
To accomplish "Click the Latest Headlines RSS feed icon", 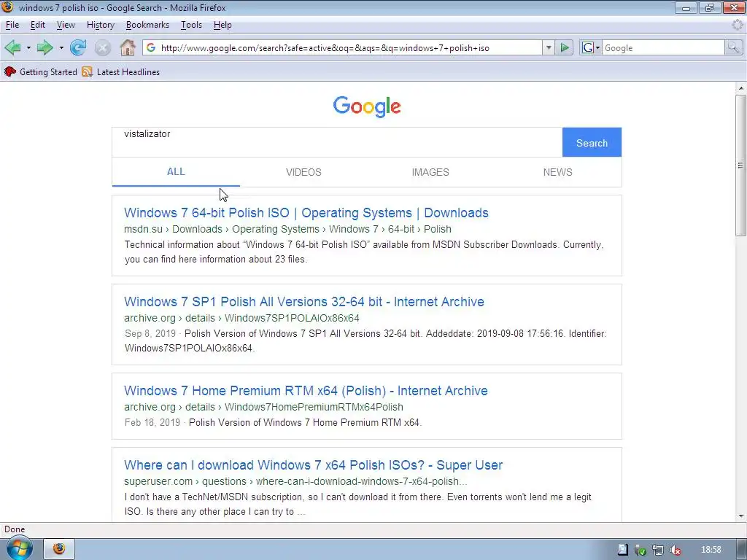I will 88,72.
